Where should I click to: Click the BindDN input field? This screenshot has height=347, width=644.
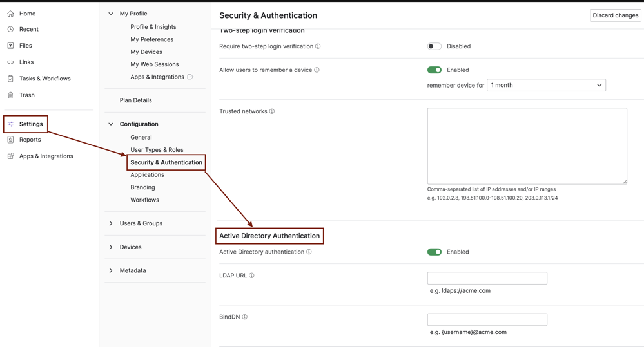tap(487, 320)
